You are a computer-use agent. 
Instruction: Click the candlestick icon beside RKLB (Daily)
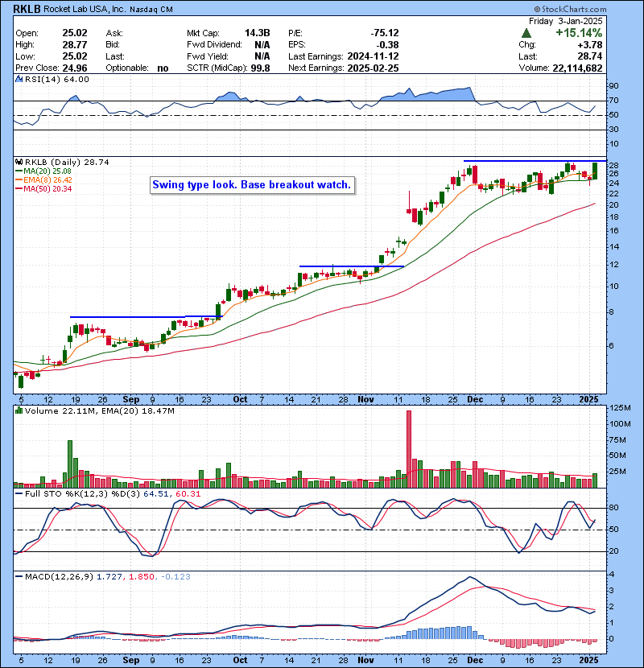click(19, 162)
